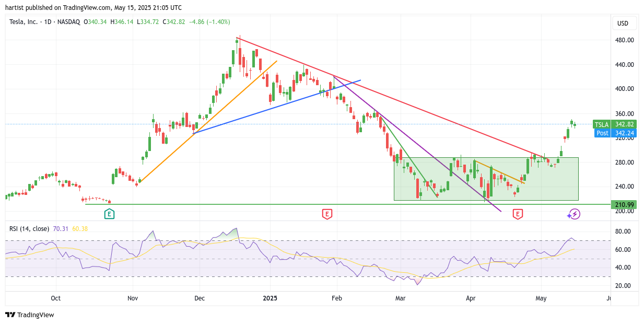This screenshot has height=324, width=644.
Task: Click the Feb label on time axis
Action: (336, 298)
